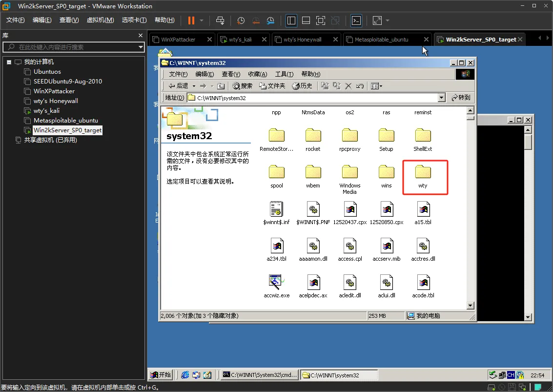
Task: Click the 转到 go button
Action: point(461,98)
